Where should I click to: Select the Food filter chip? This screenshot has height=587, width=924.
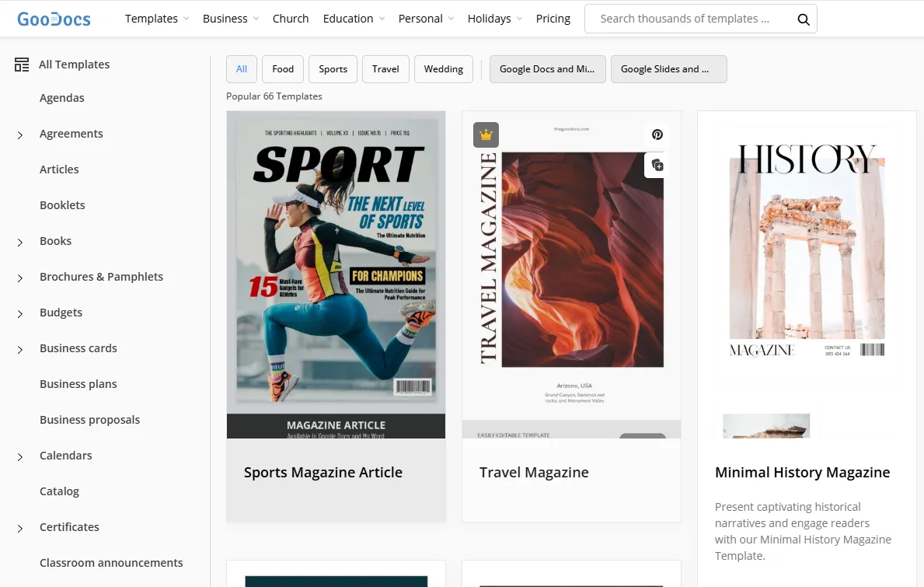tap(283, 69)
